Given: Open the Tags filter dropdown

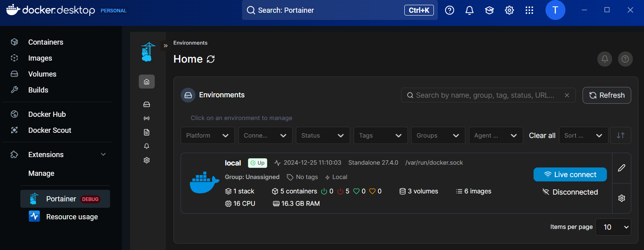Looking at the screenshot, I should click(x=381, y=136).
